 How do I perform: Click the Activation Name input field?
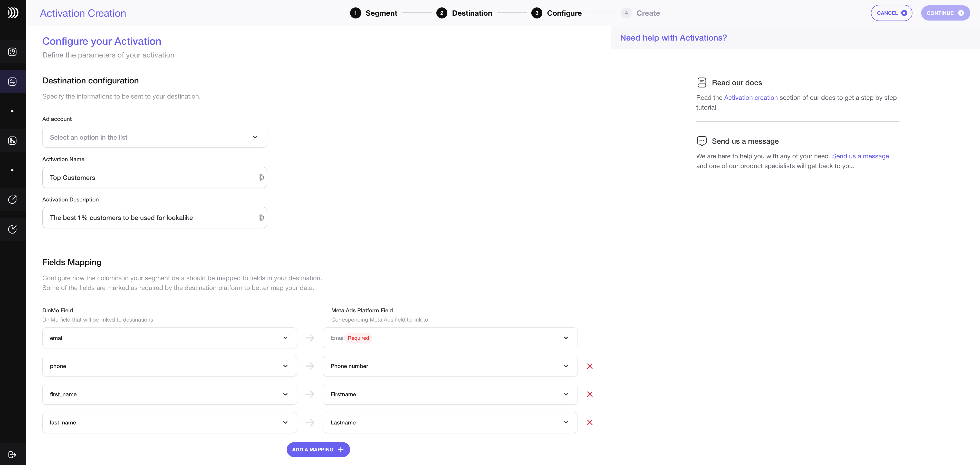pos(155,178)
